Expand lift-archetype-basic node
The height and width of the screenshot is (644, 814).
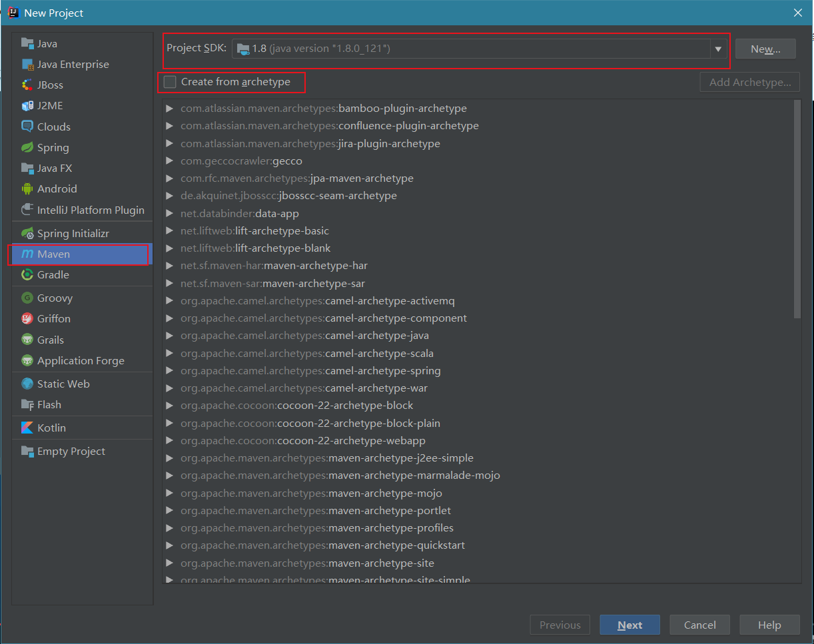169,230
